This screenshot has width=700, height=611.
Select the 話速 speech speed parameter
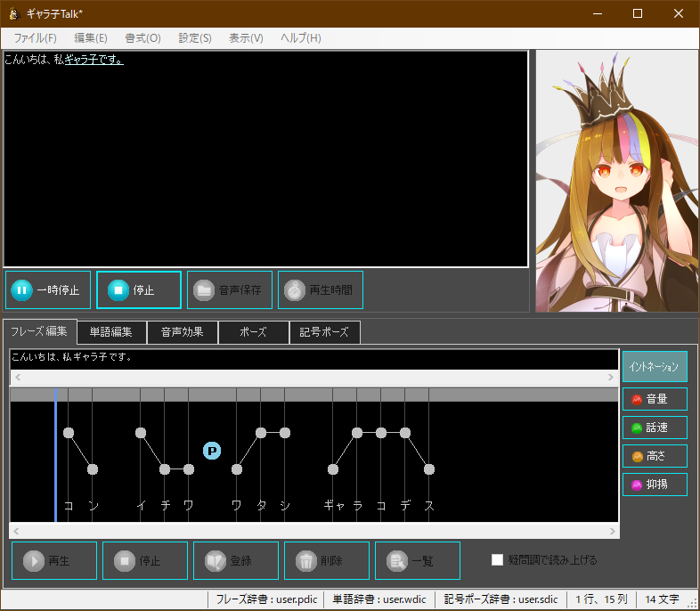[x=655, y=428]
